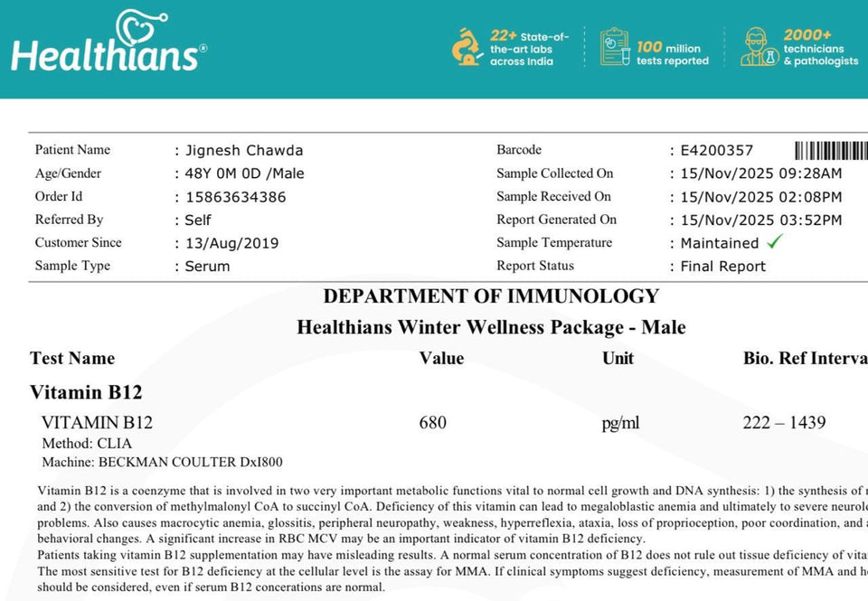The height and width of the screenshot is (601, 868).
Task: Click the technicians and pathologists icon
Action: click(x=758, y=47)
